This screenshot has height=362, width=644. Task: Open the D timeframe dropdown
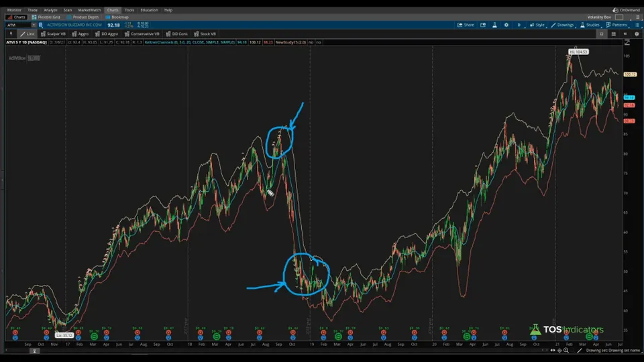pyautogui.click(x=519, y=25)
